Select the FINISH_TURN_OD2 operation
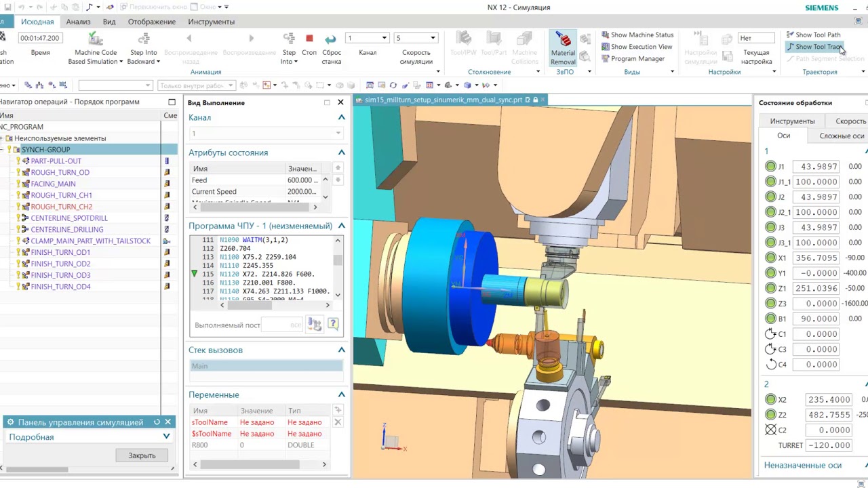 [x=60, y=264]
